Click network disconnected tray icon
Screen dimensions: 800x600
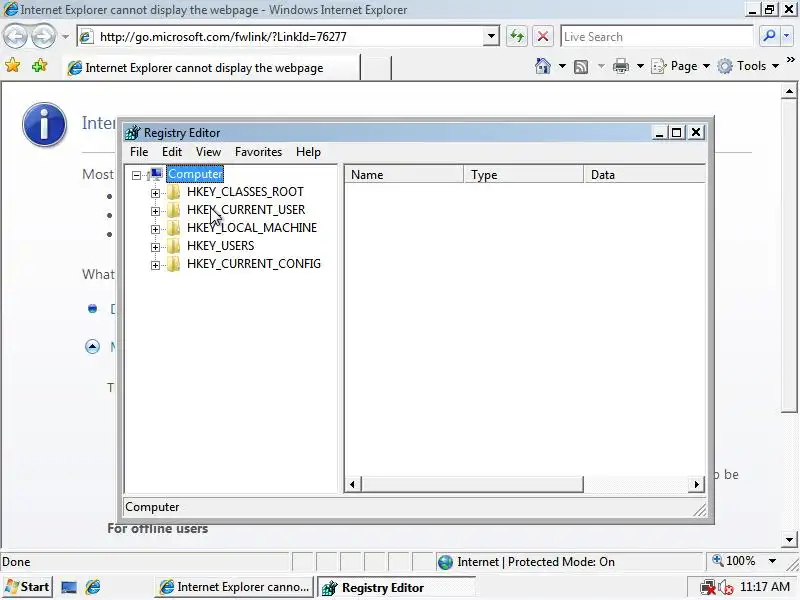click(708, 588)
